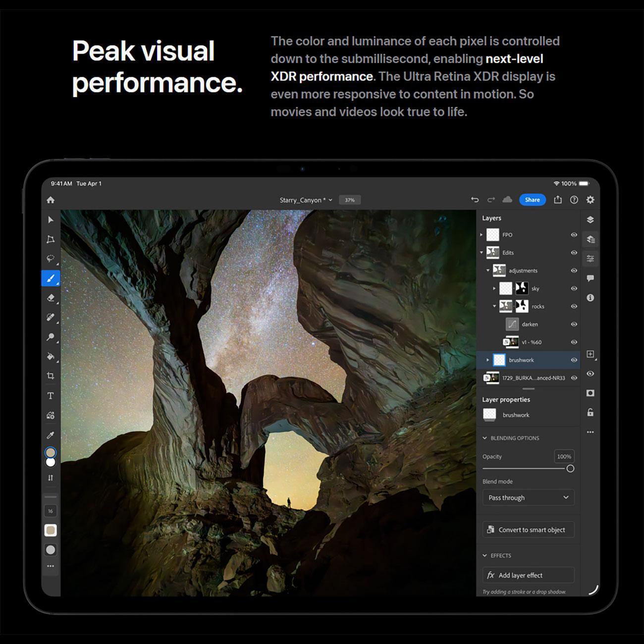Expand the brushwork layer group
This screenshot has height=644, width=644.
coord(487,360)
